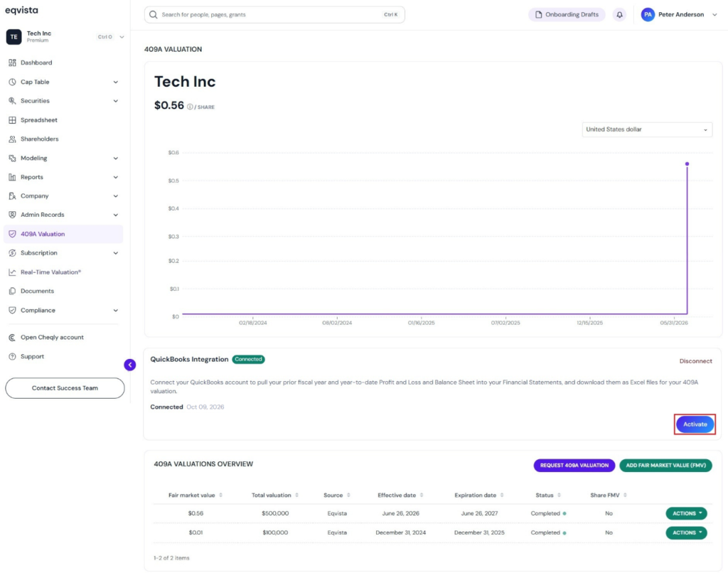Screen dimensions: 728x573
Task: Click the Documents icon in sidebar
Action: coord(13,291)
